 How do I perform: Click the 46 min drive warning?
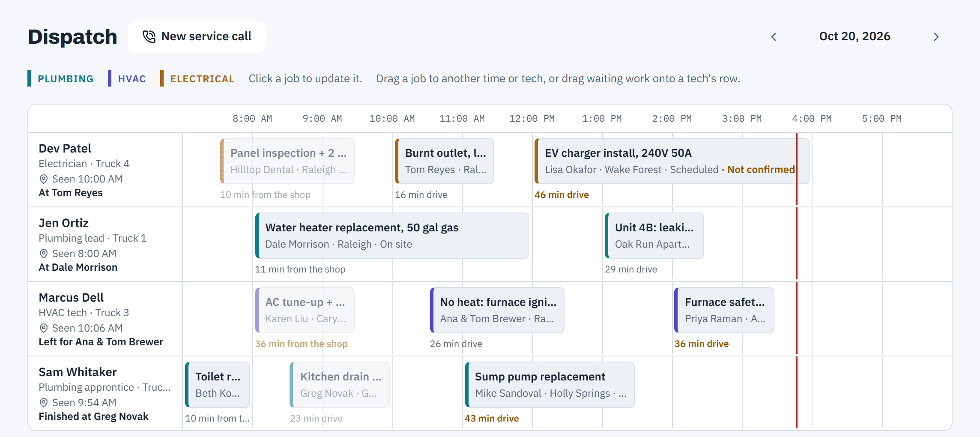(562, 195)
